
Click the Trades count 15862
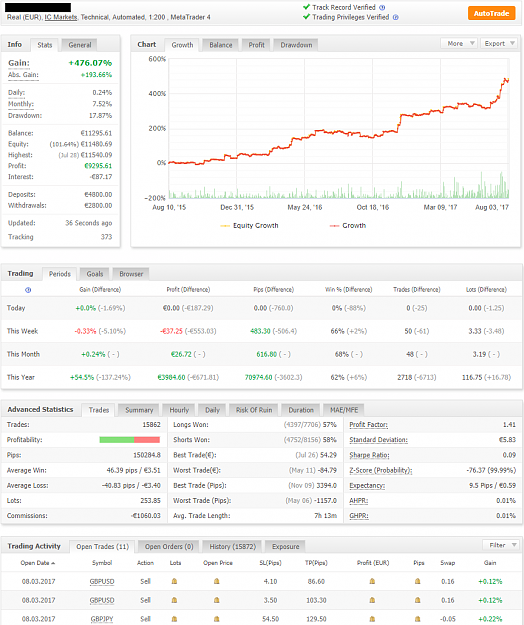151,425
